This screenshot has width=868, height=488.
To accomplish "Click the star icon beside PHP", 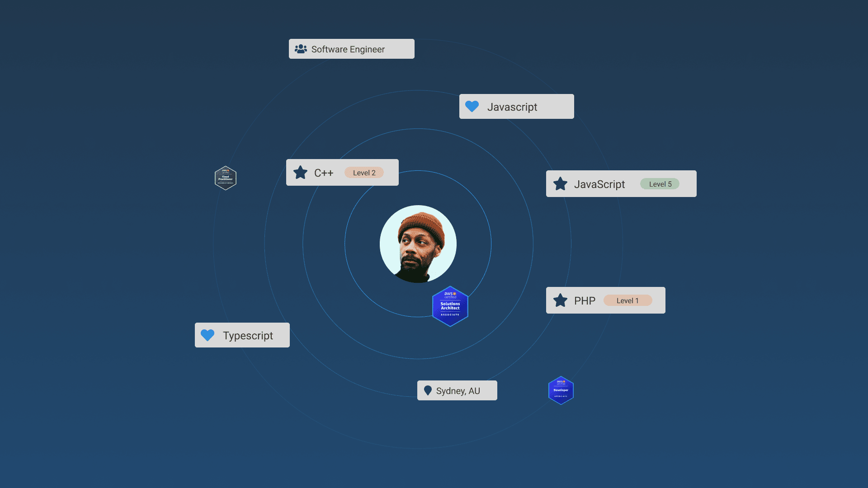I will 560,300.
